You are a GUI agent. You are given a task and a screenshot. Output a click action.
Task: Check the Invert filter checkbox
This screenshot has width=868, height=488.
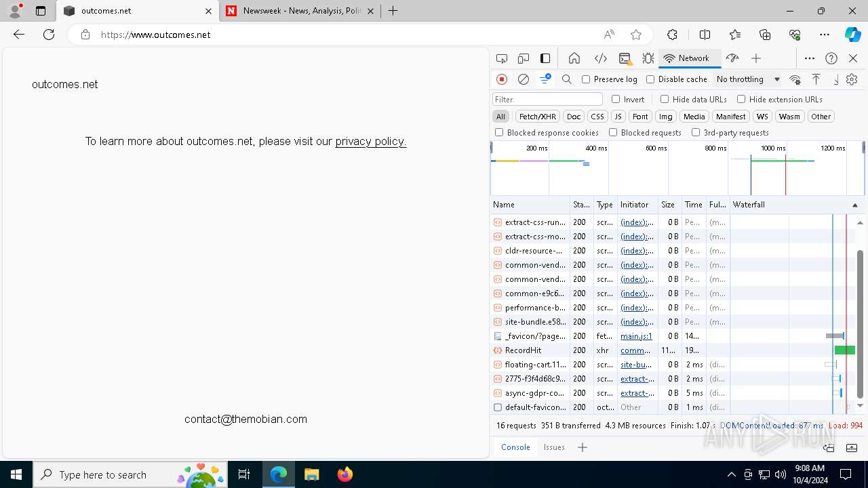[x=616, y=99]
